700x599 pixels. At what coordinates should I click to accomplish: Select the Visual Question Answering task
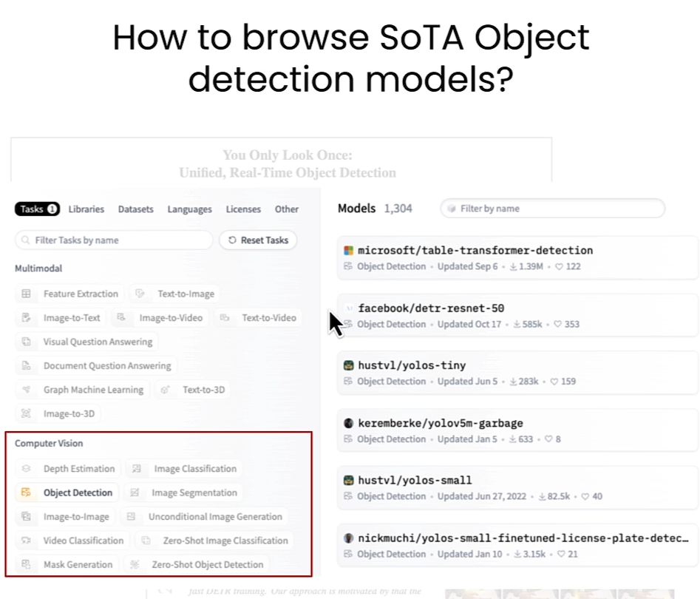point(86,342)
